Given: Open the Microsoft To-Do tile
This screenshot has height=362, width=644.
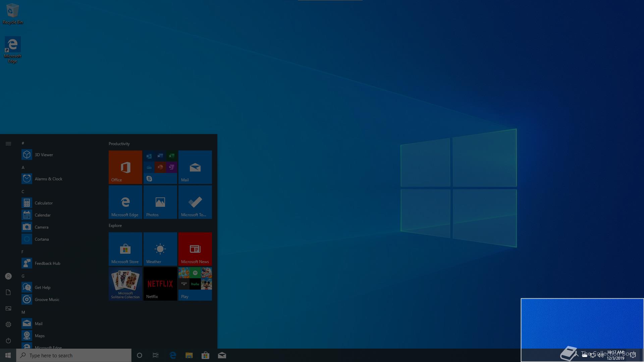Looking at the screenshot, I should pyautogui.click(x=195, y=202).
